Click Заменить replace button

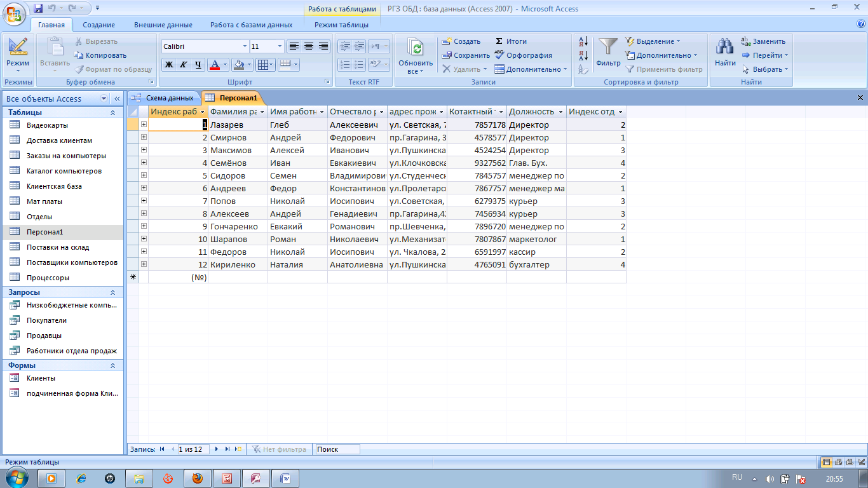coord(764,41)
